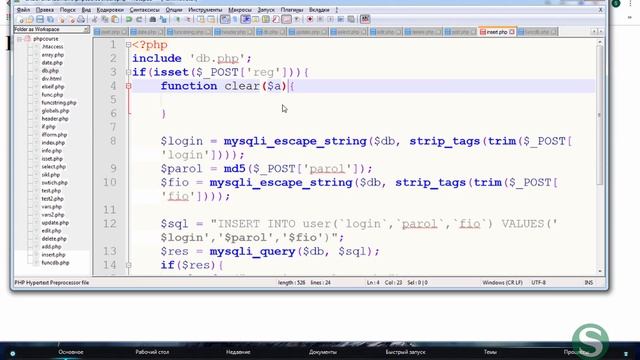The image size is (640, 360).
Task: Open the Вкладки menu
Action: pyautogui.click(x=319, y=10)
